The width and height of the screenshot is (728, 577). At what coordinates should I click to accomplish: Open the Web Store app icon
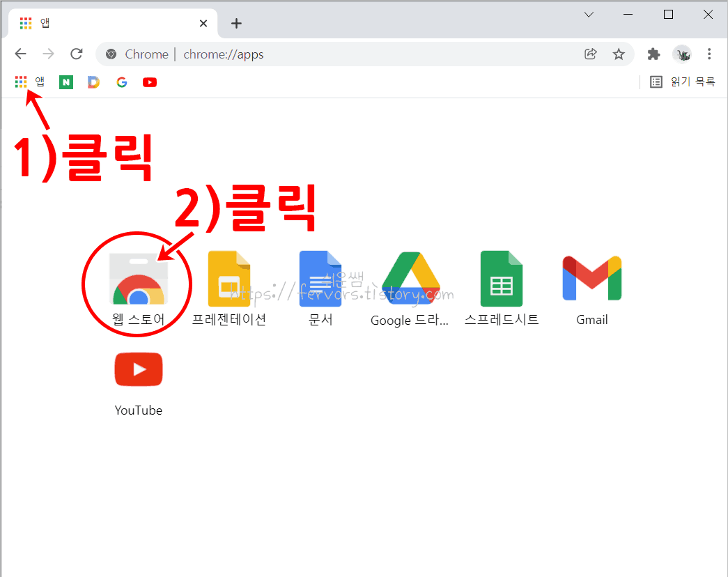click(x=139, y=279)
